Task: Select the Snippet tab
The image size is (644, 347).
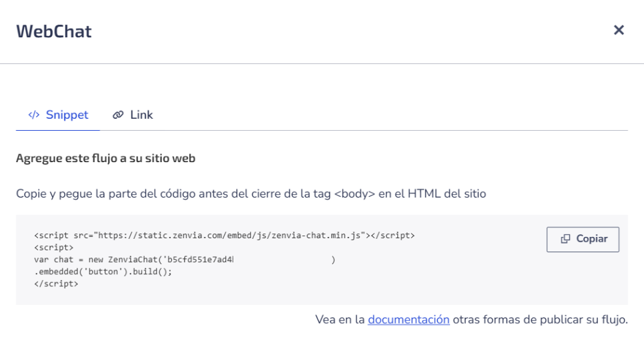Action: tap(58, 115)
